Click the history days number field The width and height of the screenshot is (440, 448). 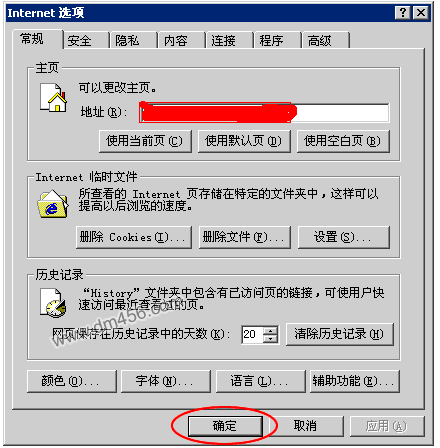pos(252,334)
